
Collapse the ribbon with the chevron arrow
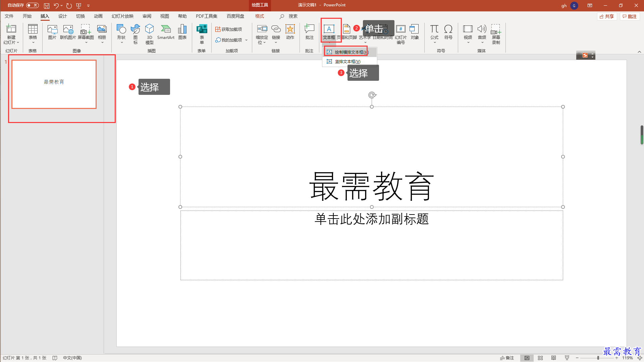[639, 52]
